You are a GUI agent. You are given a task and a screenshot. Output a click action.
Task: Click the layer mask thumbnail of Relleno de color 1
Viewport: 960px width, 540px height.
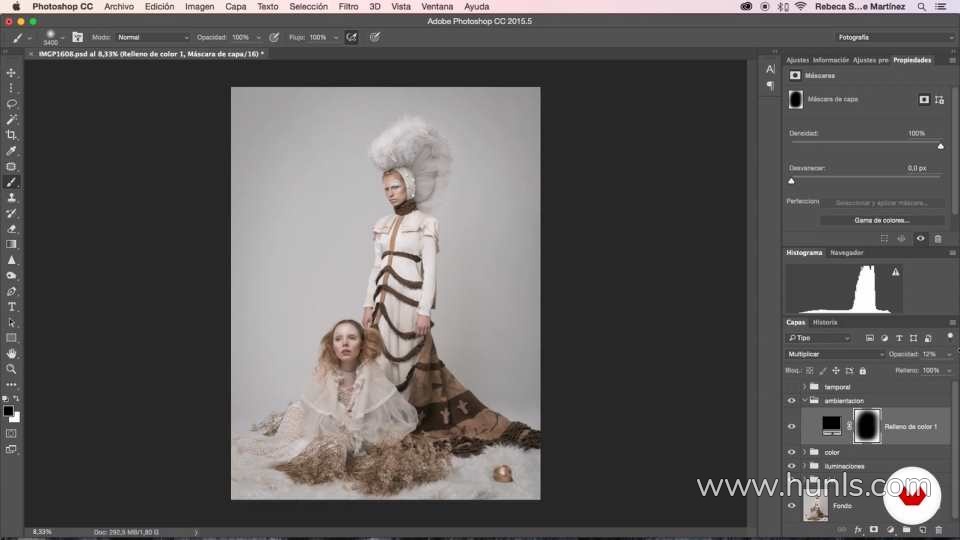point(866,426)
